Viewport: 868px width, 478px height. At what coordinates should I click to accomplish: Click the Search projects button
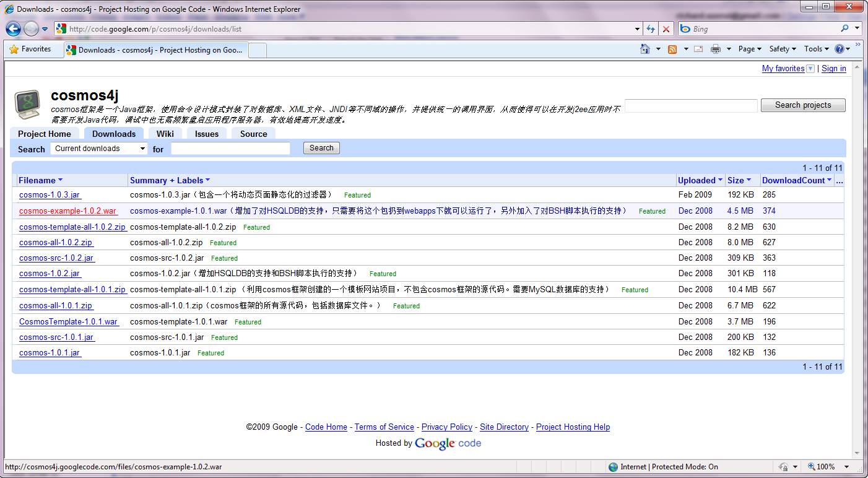pos(802,105)
